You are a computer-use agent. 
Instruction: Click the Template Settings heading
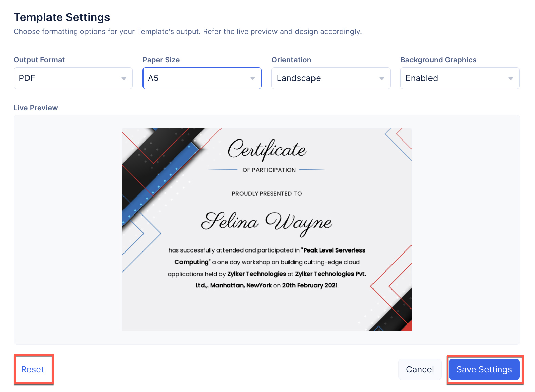tap(62, 17)
